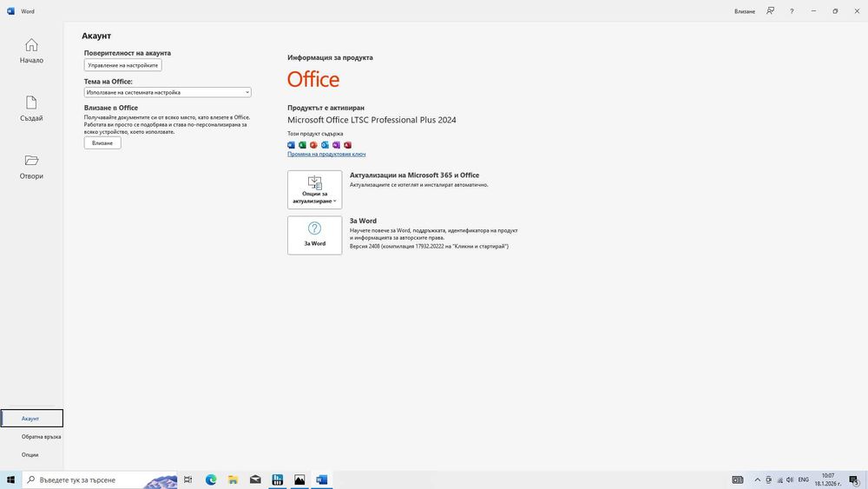868x489 pixels.
Task: Click the Excel product icon
Action: [302, 145]
